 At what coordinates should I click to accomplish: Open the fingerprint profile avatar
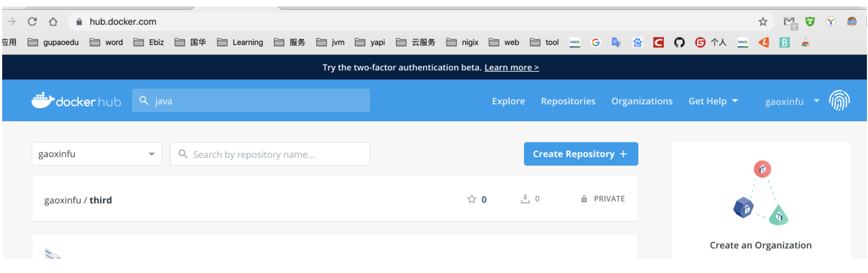[x=839, y=101]
